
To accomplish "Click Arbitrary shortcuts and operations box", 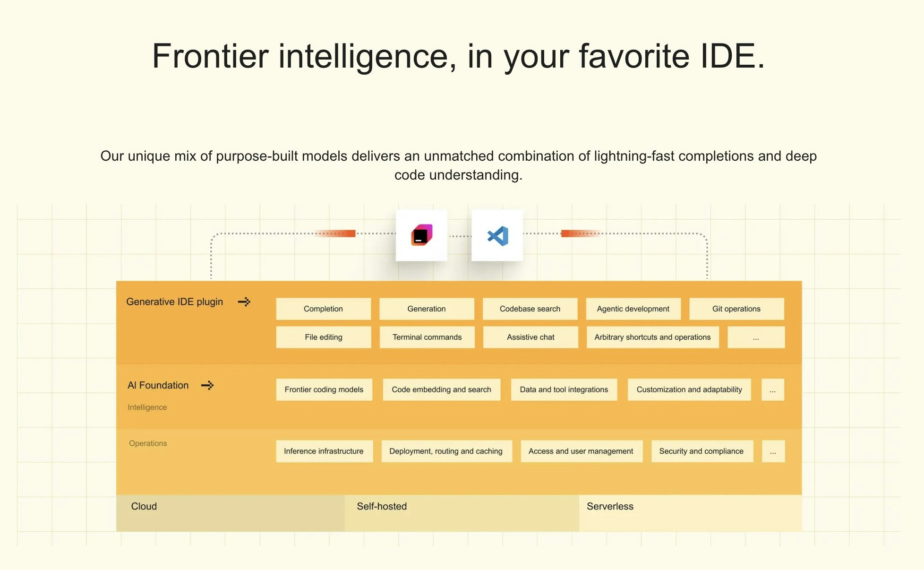I will click(652, 337).
